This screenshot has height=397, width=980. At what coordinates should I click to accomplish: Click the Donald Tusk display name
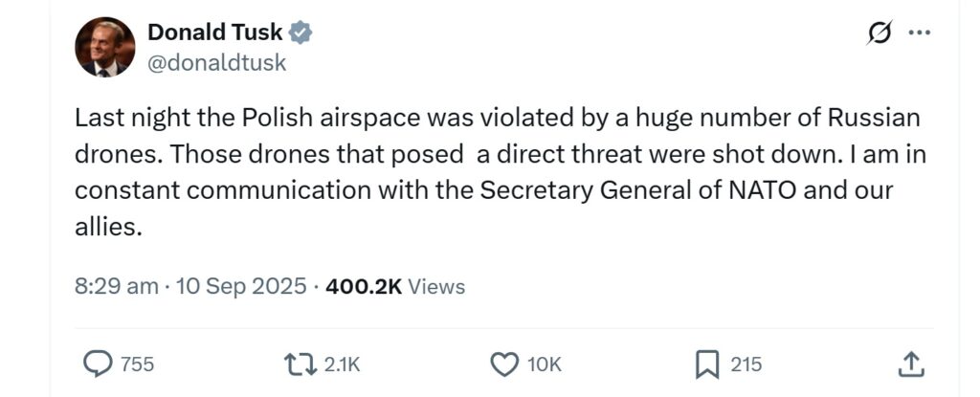215,33
